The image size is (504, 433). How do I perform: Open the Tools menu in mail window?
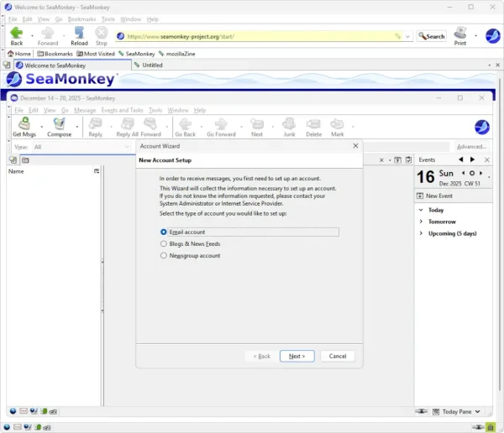(x=155, y=110)
